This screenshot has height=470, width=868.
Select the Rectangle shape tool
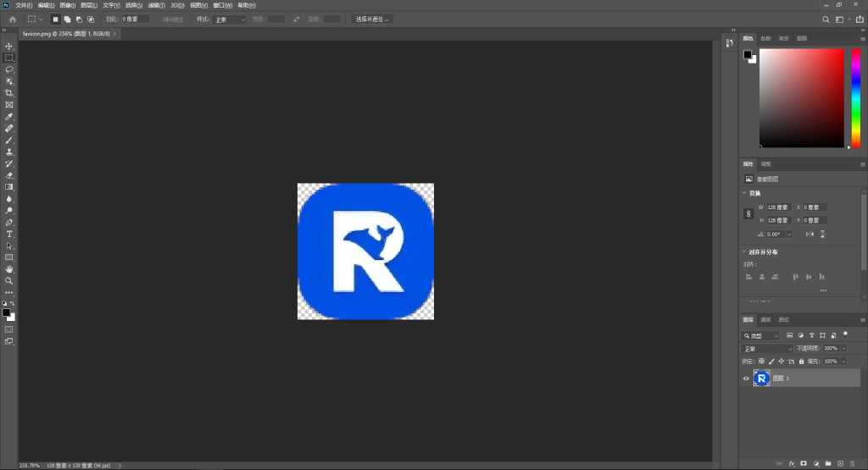[x=8, y=257]
